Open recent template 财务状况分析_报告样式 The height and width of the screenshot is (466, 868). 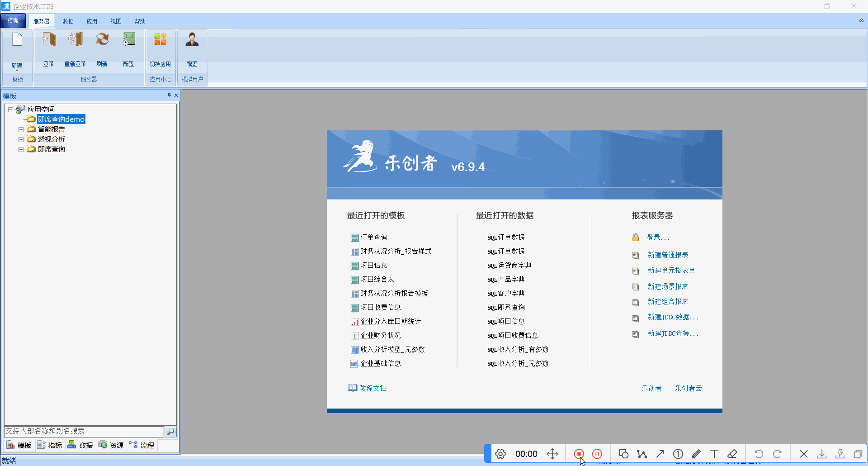click(x=396, y=252)
